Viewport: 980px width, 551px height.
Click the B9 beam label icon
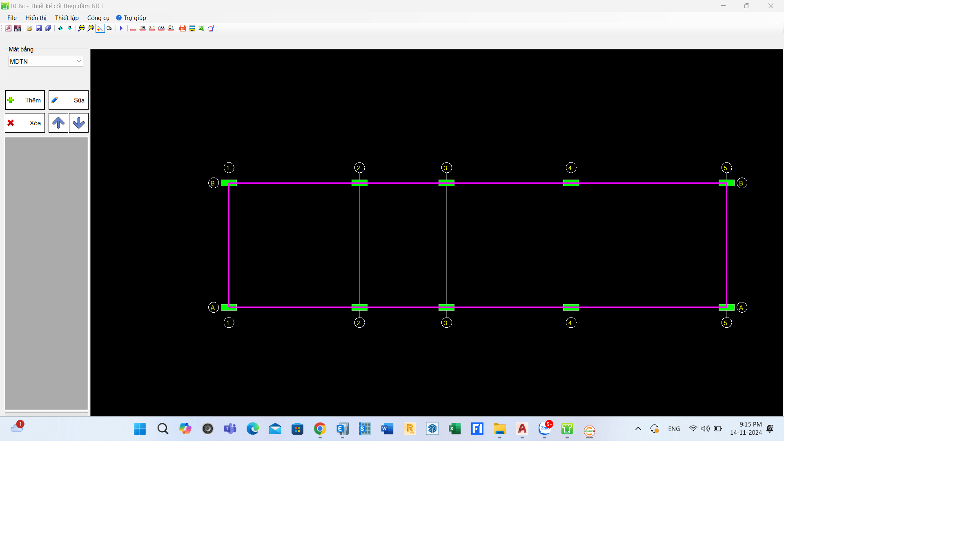[x=143, y=28]
